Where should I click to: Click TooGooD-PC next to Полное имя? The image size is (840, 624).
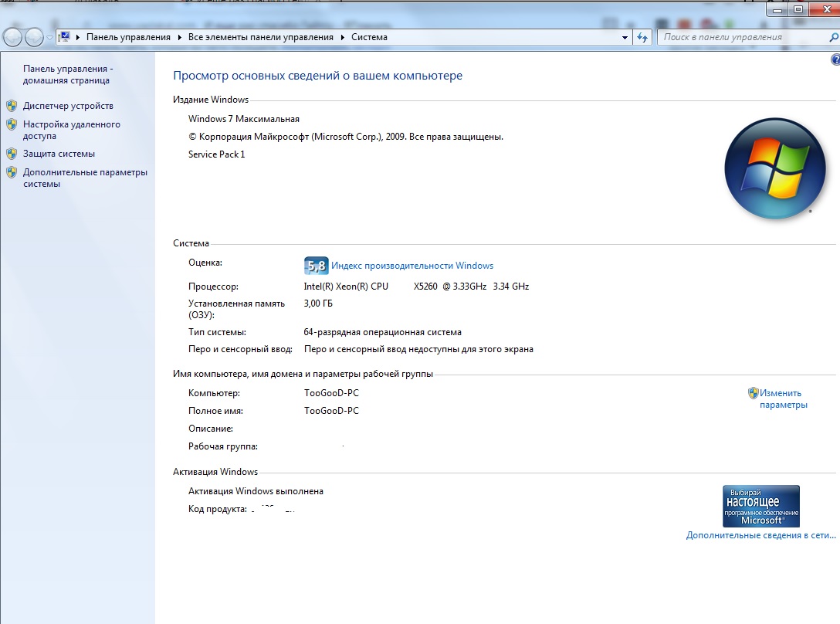(x=332, y=411)
